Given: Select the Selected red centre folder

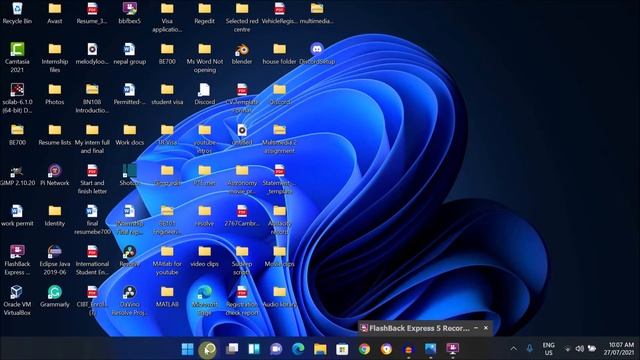Looking at the screenshot, I should click(242, 17).
